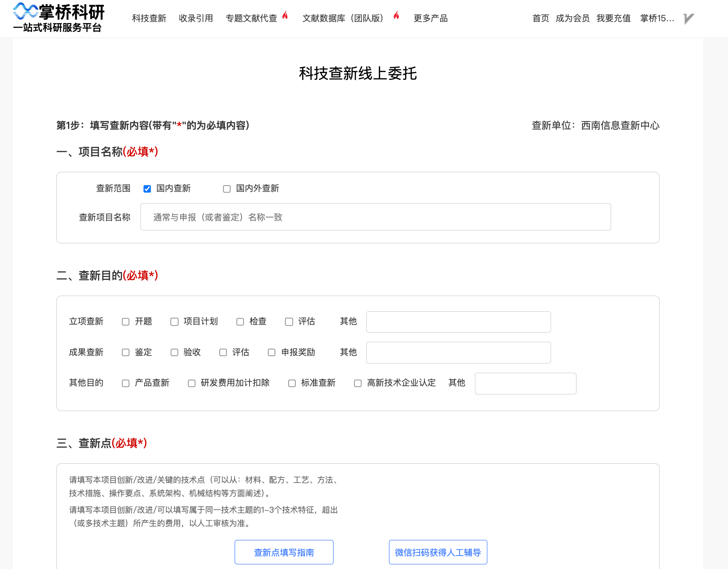Open the 掌桥15... account dropdown
Screen dimensions: 728x569
(x=657, y=18)
